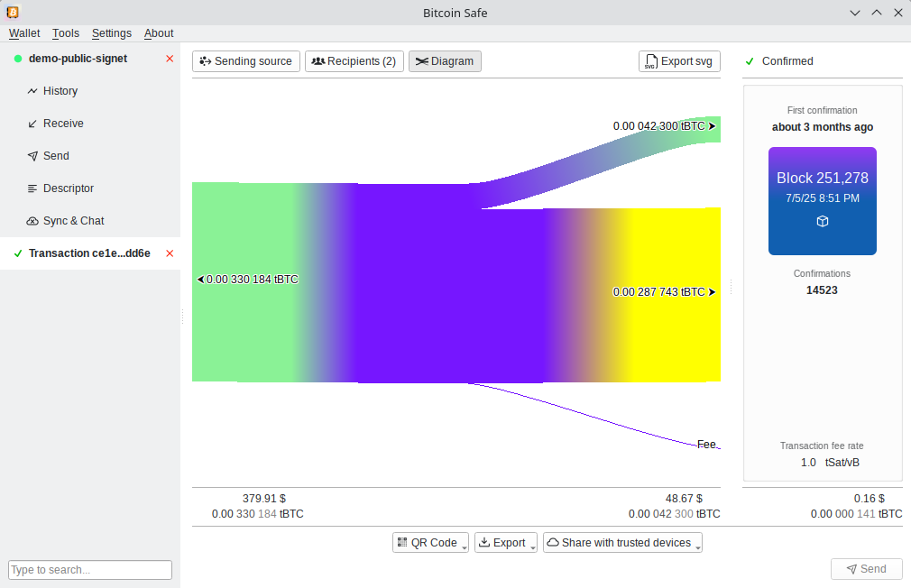Click the Sync & Chat cloud icon
This screenshot has height=588, width=911.
pos(32,221)
